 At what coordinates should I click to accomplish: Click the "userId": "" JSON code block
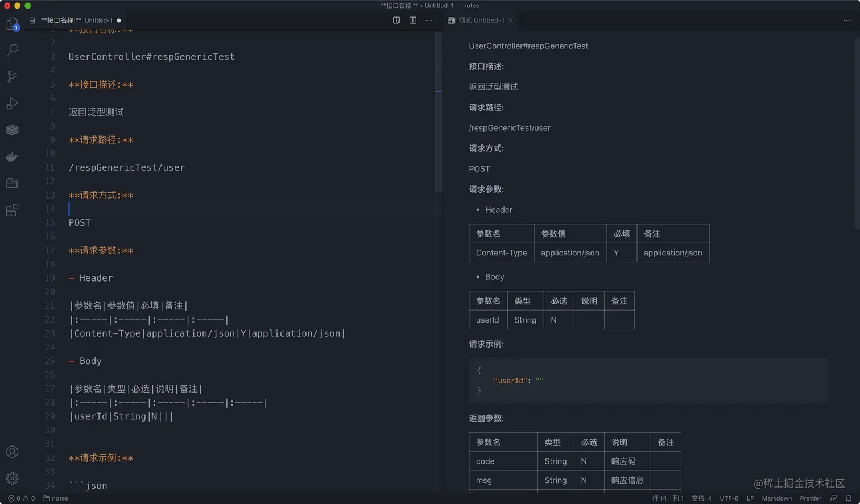pyautogui.click(x=648, y=381)
